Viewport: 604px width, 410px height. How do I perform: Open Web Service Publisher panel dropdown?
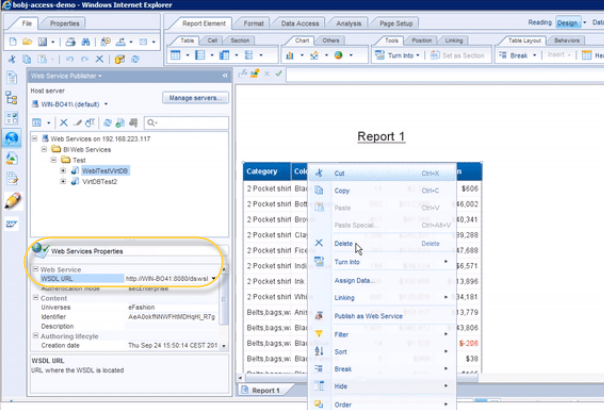[100, 76]
